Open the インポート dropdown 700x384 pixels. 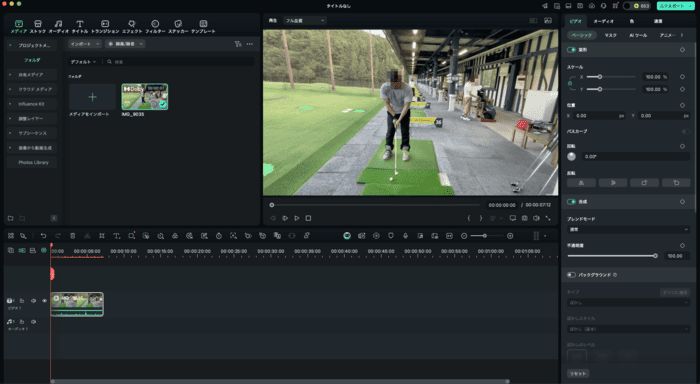[x=84, y=44]
